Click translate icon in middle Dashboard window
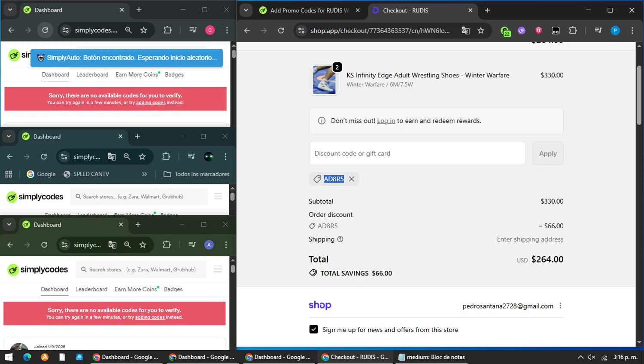Screen dimensions: 644x364 (112, 157)
